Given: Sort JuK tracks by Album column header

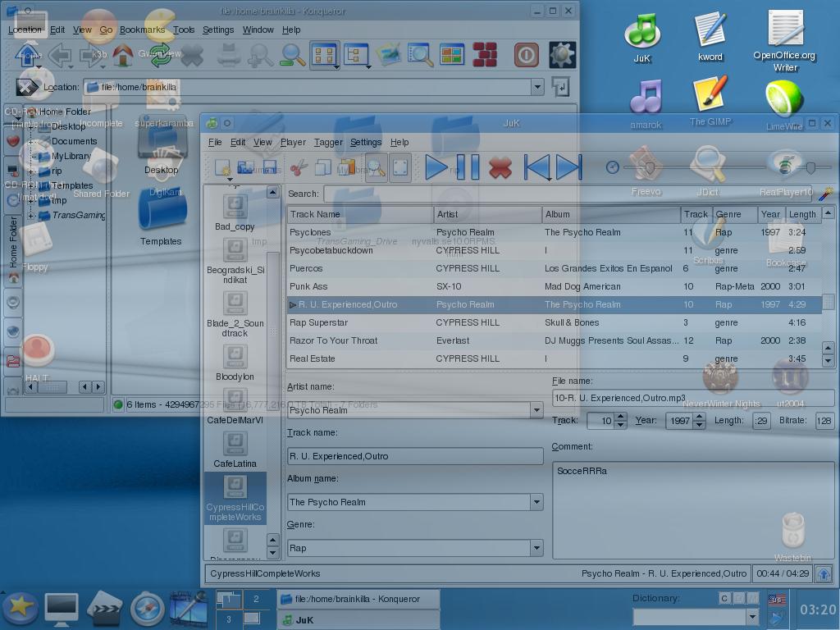Looking at the screenshot, I should click(x=611, y=214).
